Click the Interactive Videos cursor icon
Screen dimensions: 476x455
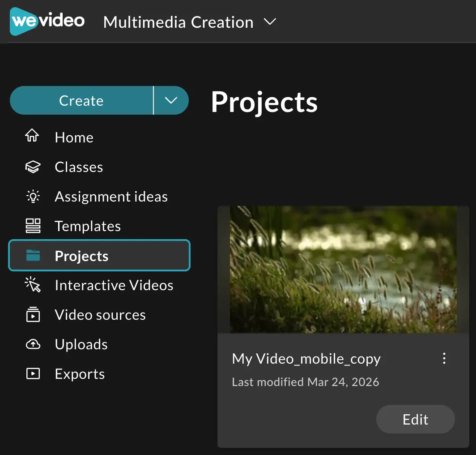point(33,285)
